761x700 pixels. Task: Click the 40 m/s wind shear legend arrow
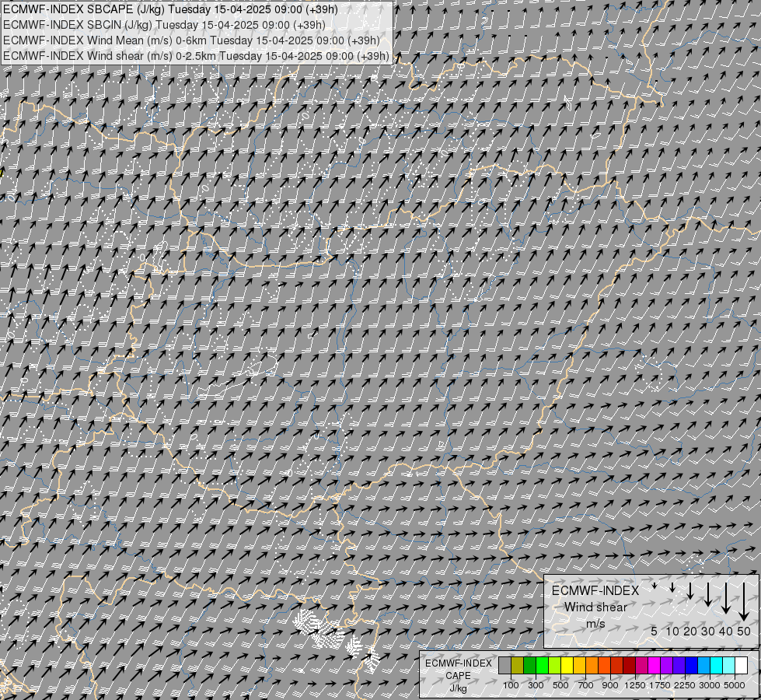point(725,598)
